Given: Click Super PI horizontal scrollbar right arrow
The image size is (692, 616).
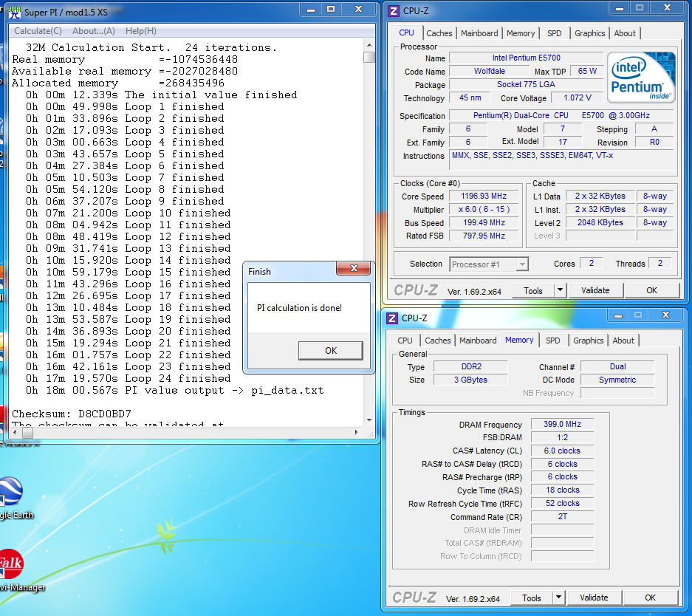Looking at the screenshot, I should (357, 432).
